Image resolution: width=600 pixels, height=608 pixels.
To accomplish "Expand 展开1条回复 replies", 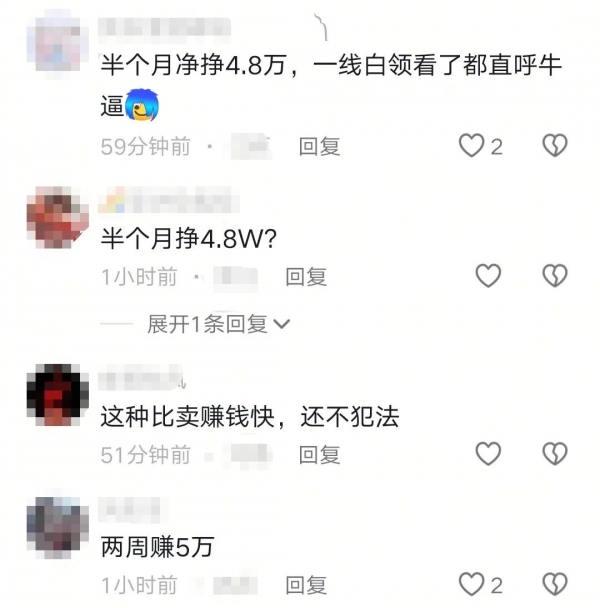I will pyautogui.click(x=207, y=324).
